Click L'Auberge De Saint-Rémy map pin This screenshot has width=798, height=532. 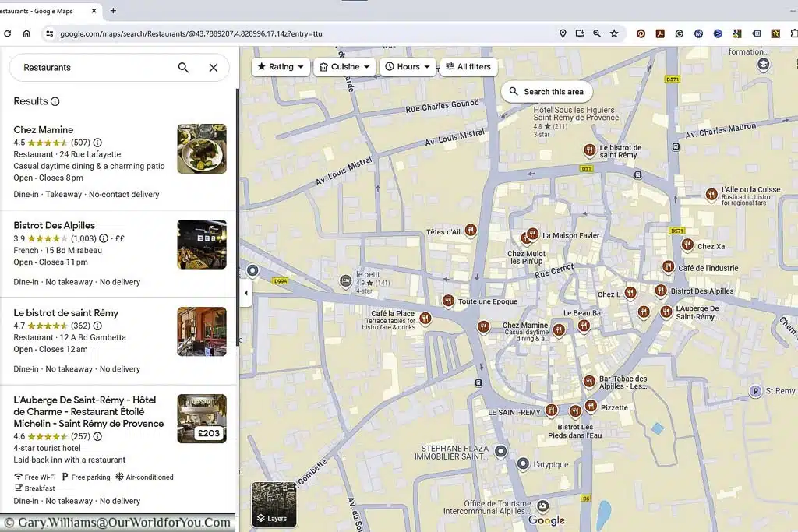coord(666,312)
